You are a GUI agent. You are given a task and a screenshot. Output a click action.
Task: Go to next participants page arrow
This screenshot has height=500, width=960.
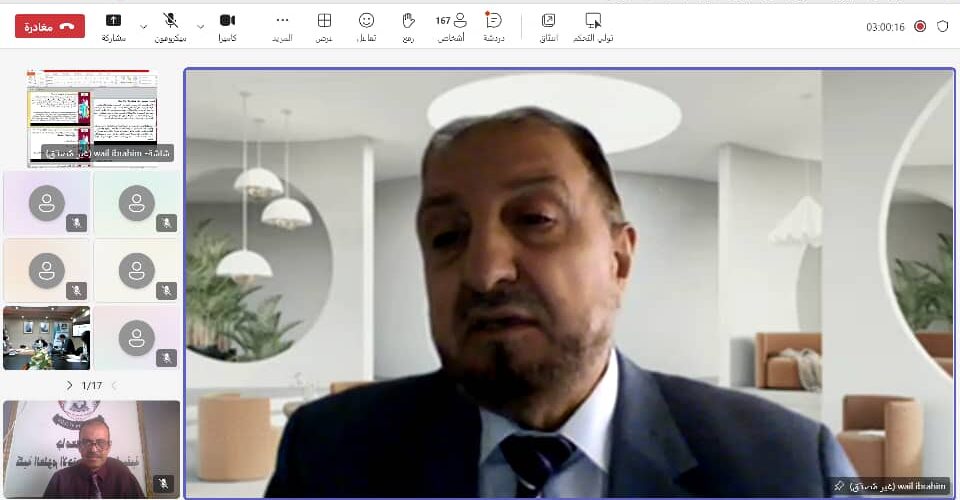(69, 385)
